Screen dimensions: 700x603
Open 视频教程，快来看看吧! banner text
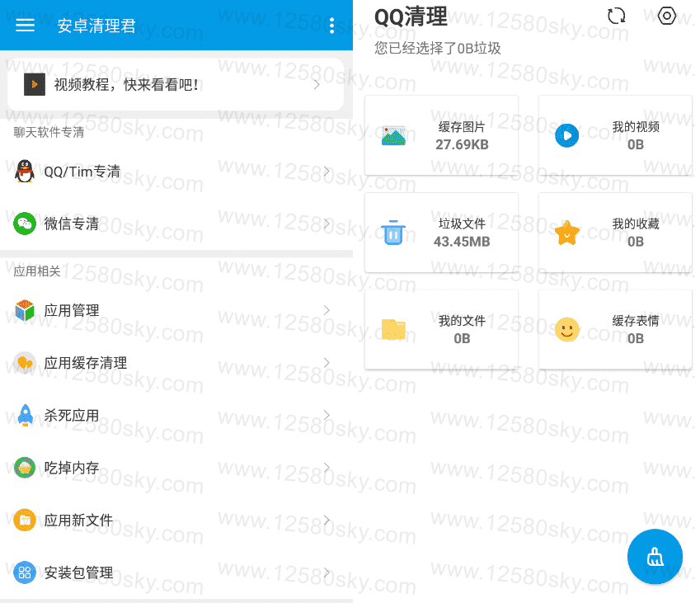click(x=126, y=84)
